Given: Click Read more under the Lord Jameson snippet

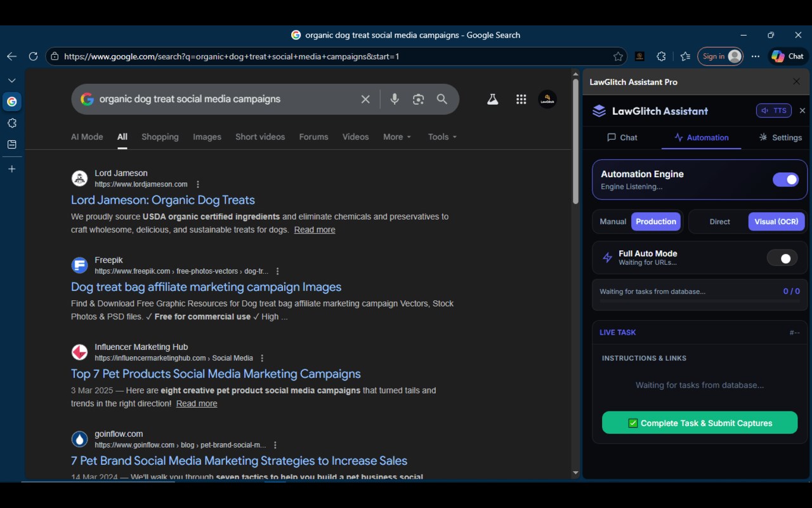Looking at the screenshot, I should (315, 230).
